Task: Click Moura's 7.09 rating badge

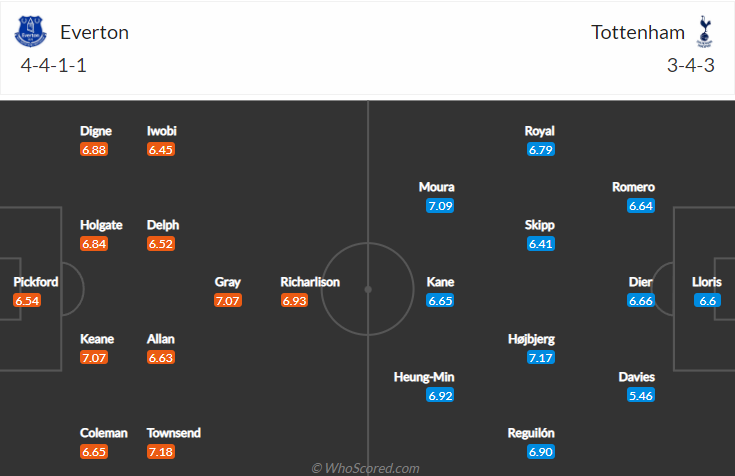Action: pos(440,205)
